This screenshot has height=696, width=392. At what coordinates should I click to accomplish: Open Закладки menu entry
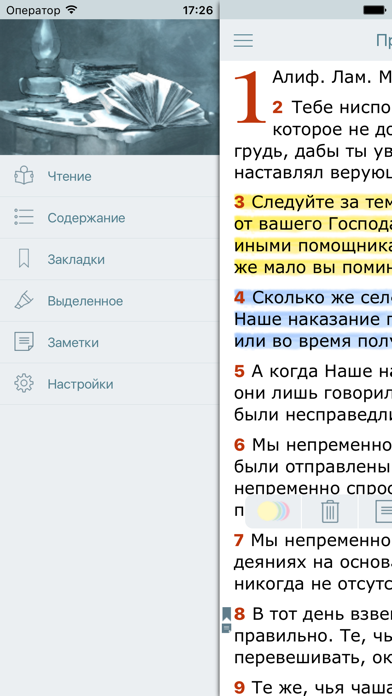pyautogui.click(x=76, y=259)
